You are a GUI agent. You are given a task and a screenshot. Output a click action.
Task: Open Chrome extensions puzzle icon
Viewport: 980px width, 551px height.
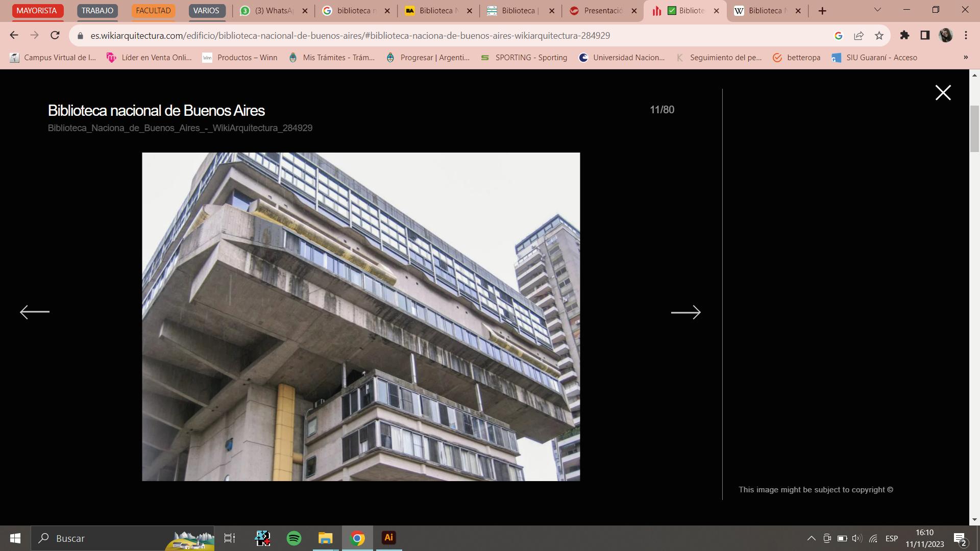(x=904, y=35)
